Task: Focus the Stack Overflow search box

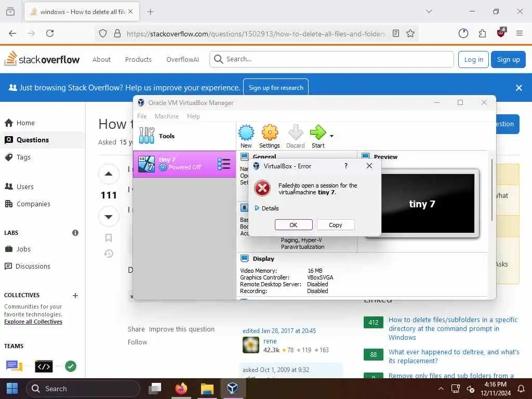Action: (x=331, y=59)
